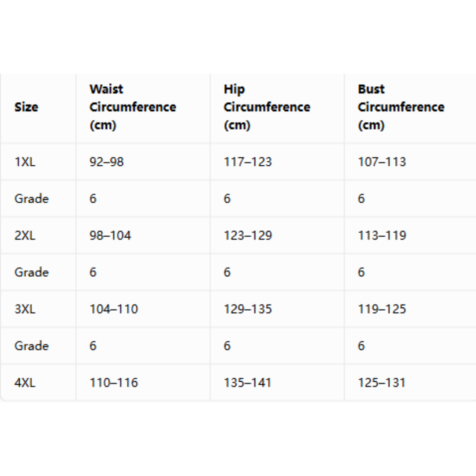Select the 125–131 bust cell
This screenshot has height=476, width=476.
tap(382, 383)
